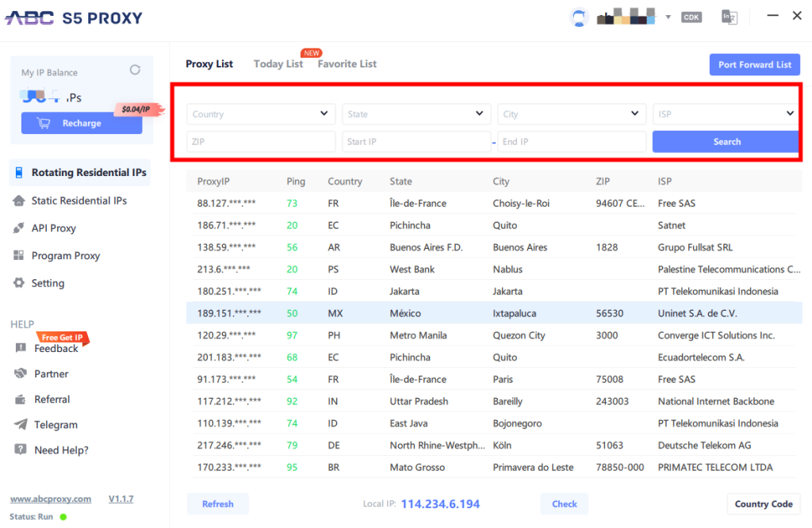Open the Feedback help item

(56, 348)
